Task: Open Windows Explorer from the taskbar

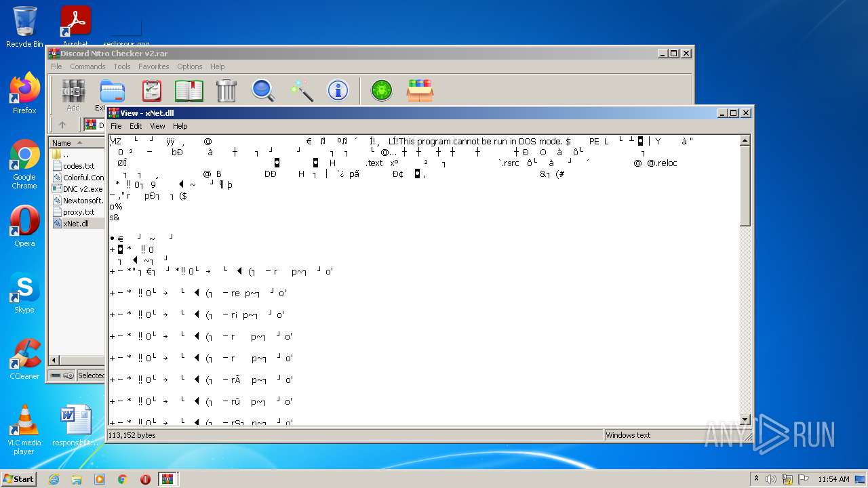Action: 77,479
